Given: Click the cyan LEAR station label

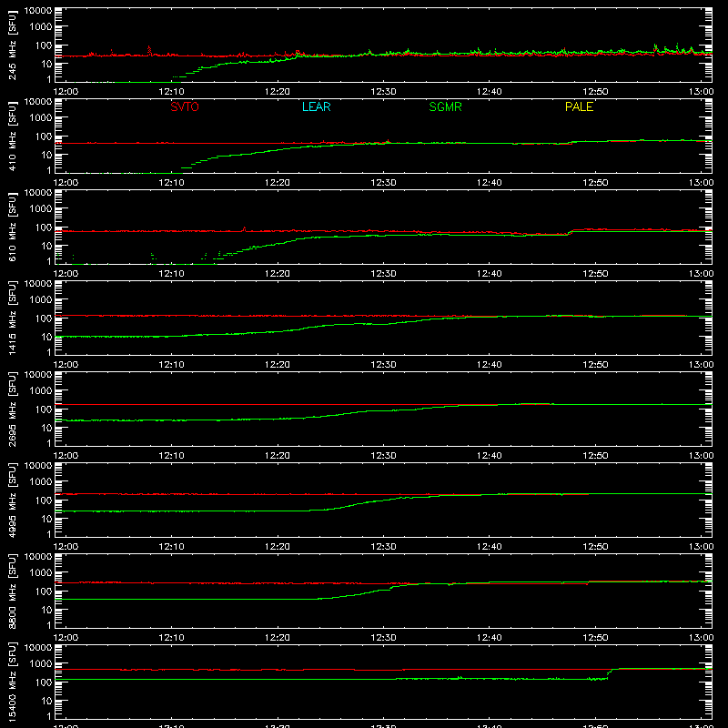Looking at the screenshot, I should pos(316,106).
